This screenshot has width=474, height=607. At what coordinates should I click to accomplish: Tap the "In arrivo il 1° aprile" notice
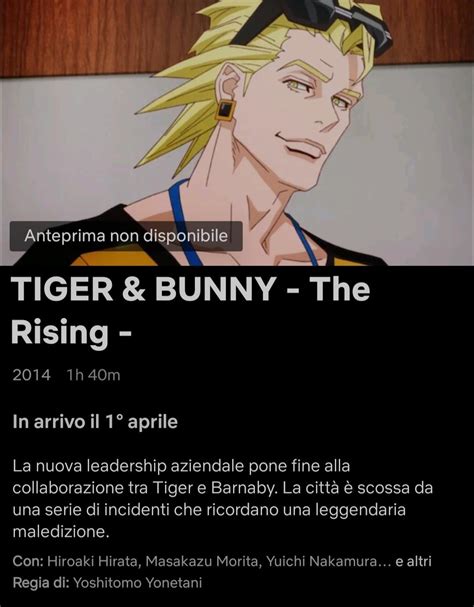pos(95,422)
